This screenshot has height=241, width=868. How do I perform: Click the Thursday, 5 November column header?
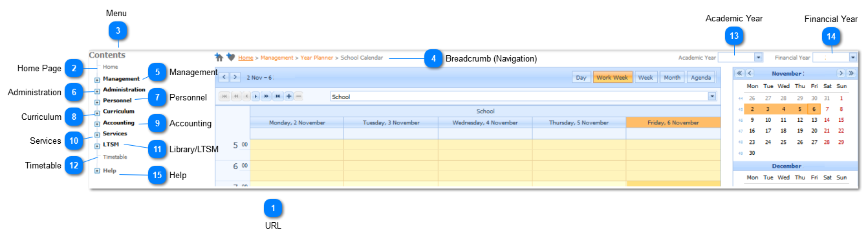[579, 122]
